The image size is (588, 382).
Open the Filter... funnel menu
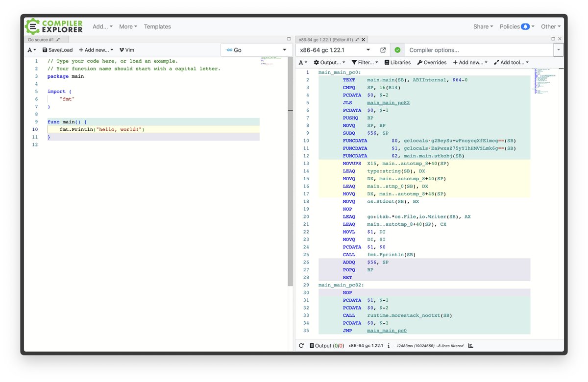pyautogui.click(x=365, y=63)
